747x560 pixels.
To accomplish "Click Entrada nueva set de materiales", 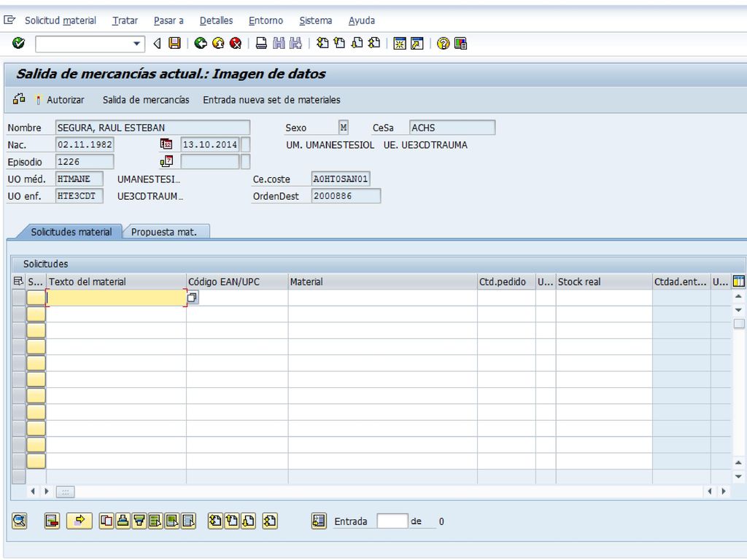I will pyautogui.click(x=271, y=99).
